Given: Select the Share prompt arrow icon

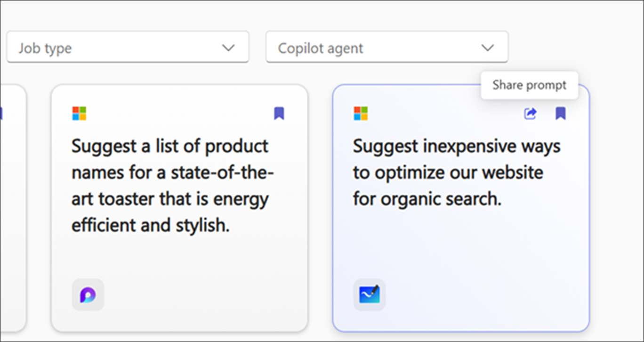Looking at the screenshot, I should tap(530, 113).
